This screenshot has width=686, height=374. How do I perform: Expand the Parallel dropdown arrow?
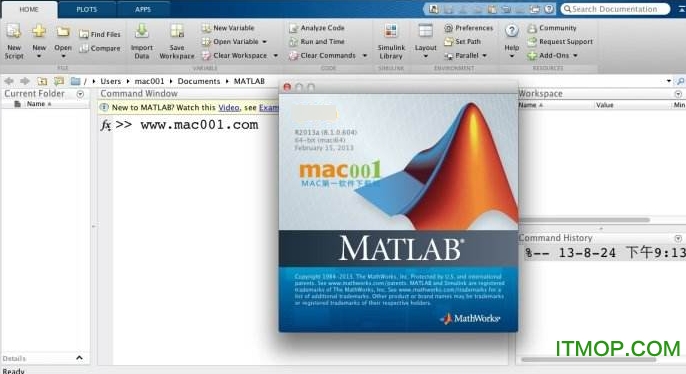(x=484, y=56)
